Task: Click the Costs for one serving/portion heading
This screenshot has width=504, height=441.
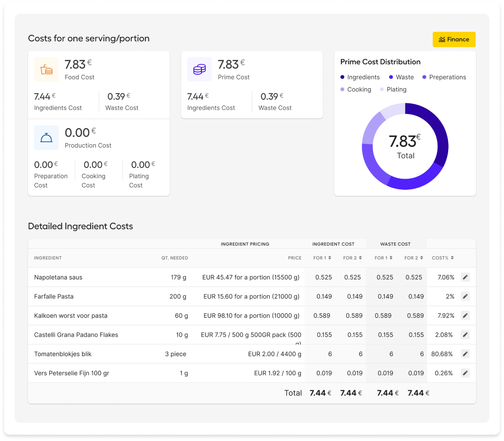Action: [x=89, y=38]
